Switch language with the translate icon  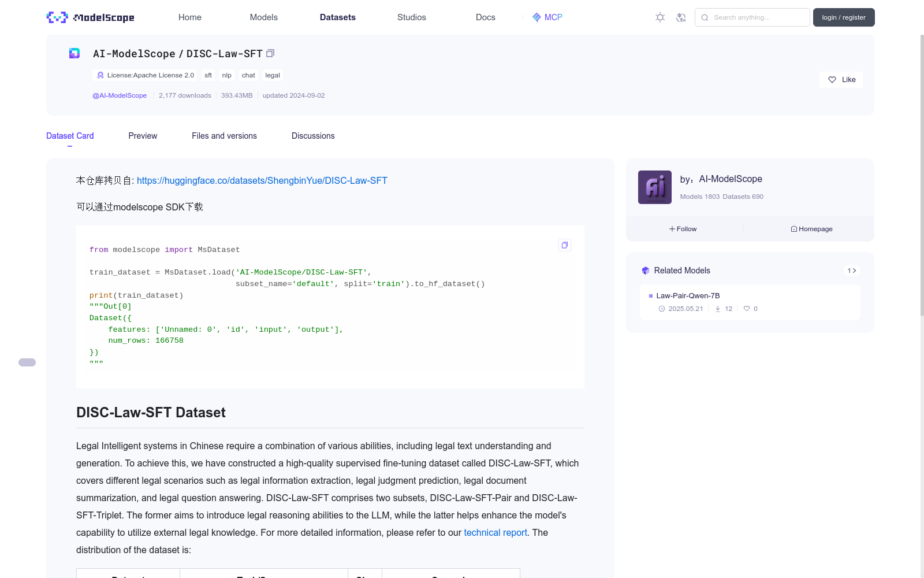(681, 17)
